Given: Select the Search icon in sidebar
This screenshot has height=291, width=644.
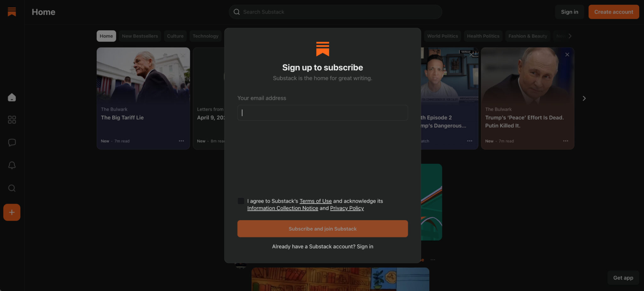Looking at the screenshot, I should tap(12, 188).
